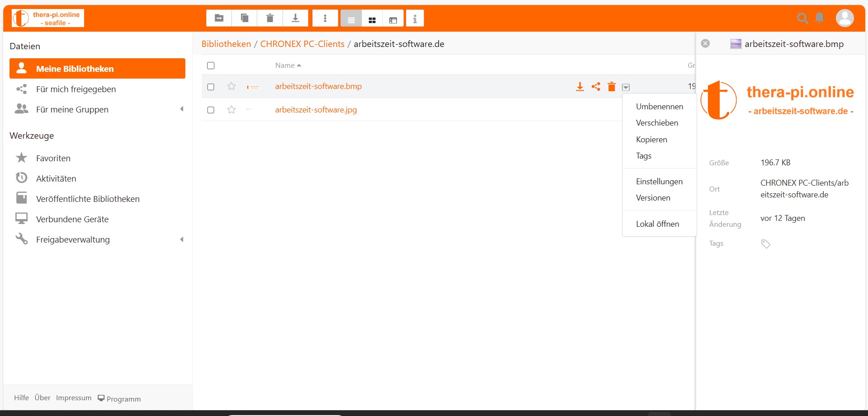Toggle the info details panel button
868x416 pixels.
[x=415, y=19]
